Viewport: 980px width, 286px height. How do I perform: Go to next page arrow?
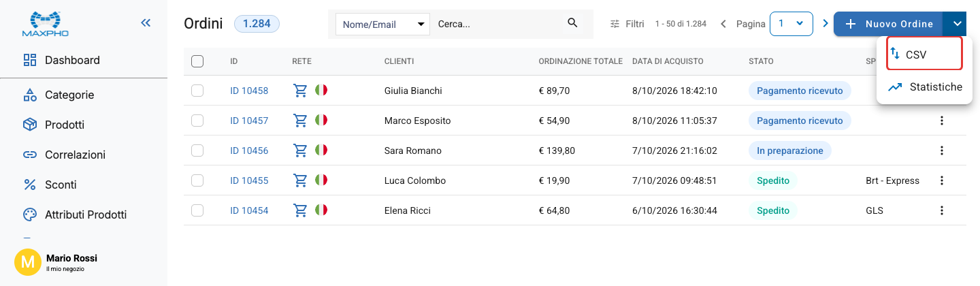(826, 24)
